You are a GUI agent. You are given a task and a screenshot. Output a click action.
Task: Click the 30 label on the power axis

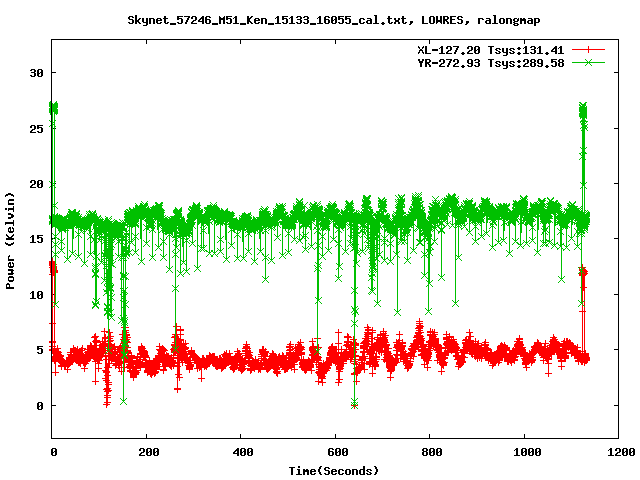coord(36,73)
